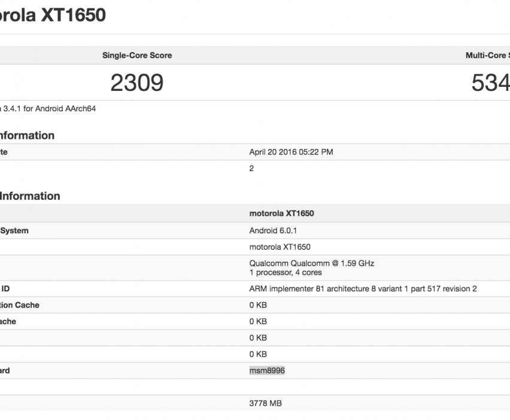Click the Qualcomm @ 1.59 GHz processor text
This screenshot has height=420, width=510.
311,263
